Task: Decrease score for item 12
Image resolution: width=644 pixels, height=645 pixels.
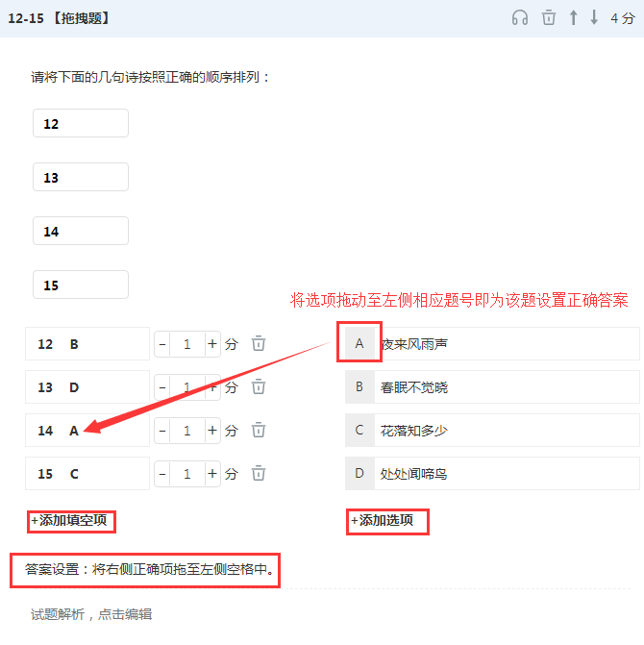Action: pos(162,344)
